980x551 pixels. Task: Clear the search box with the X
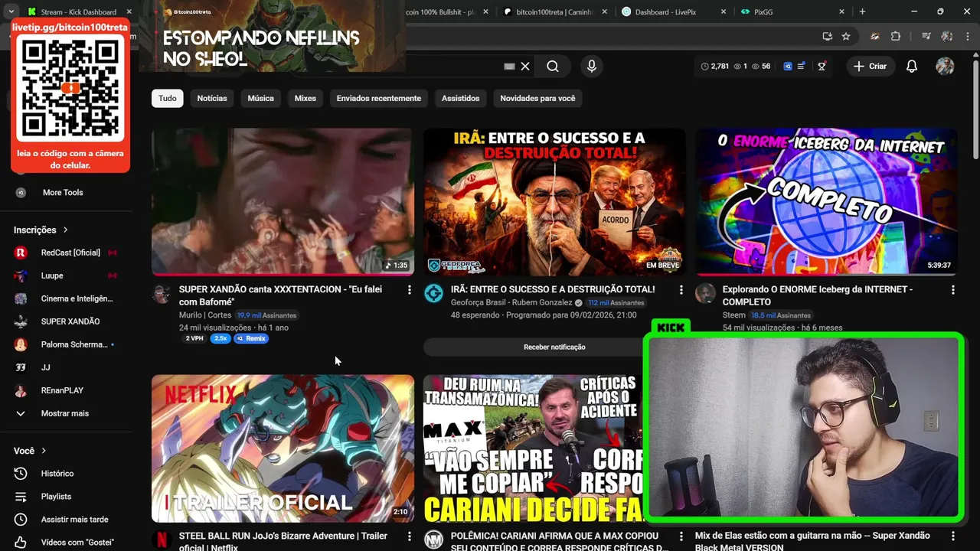(525, 67)
